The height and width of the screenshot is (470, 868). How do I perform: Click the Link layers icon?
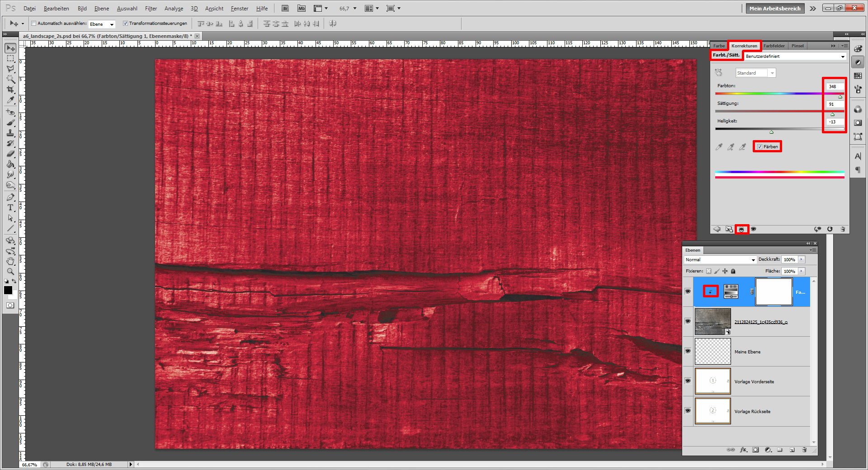[x=731, y=450]
